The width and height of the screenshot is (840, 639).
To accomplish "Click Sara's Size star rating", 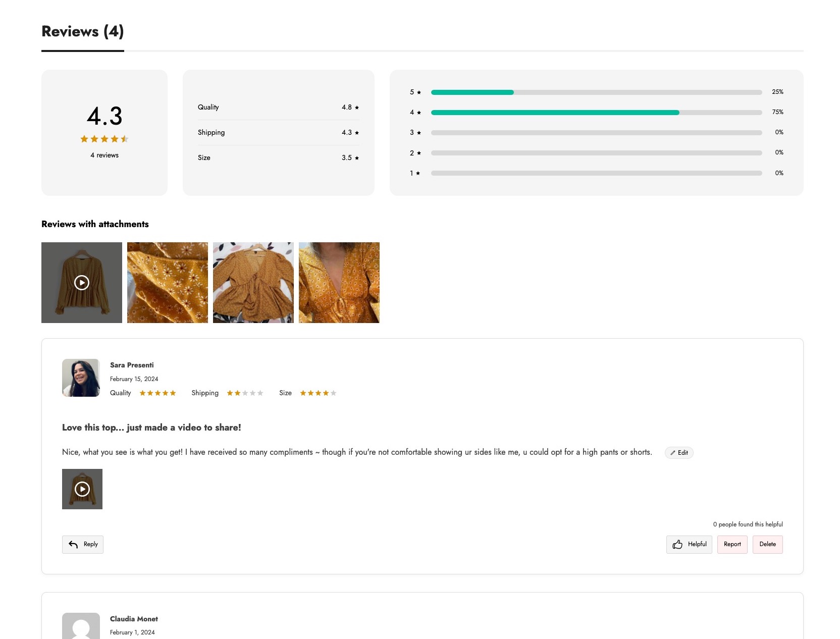I will pos(318,393).
